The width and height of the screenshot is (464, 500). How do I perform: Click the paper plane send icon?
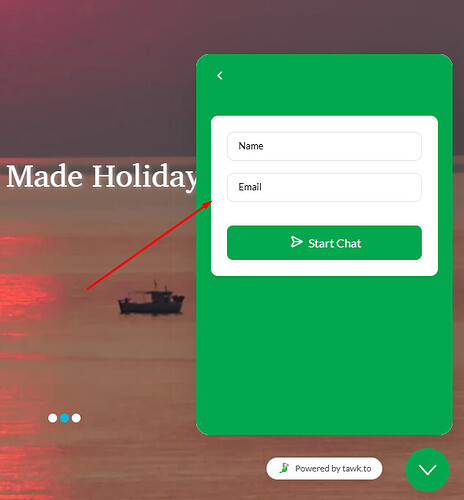coord(296,242)
